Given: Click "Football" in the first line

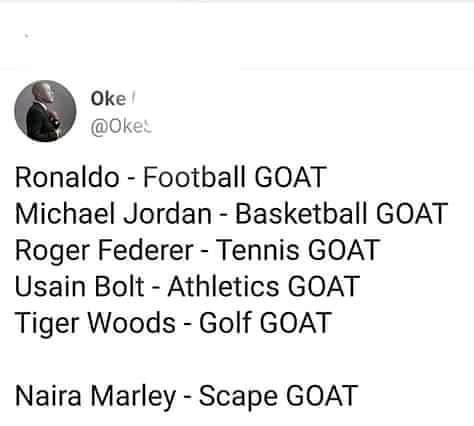Looking at the screenshot, I should coord(196,177).
